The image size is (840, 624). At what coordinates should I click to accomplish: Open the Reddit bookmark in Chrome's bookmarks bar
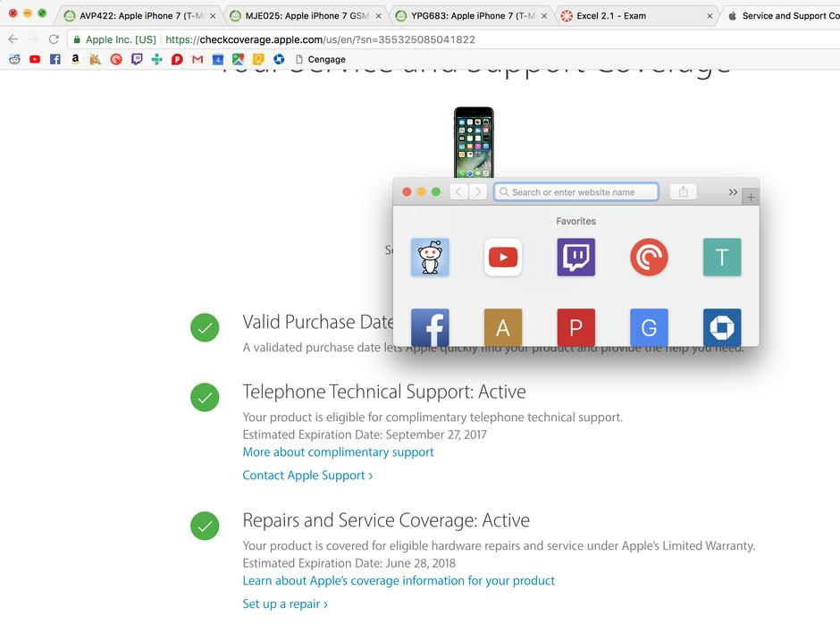pos(14,59)
